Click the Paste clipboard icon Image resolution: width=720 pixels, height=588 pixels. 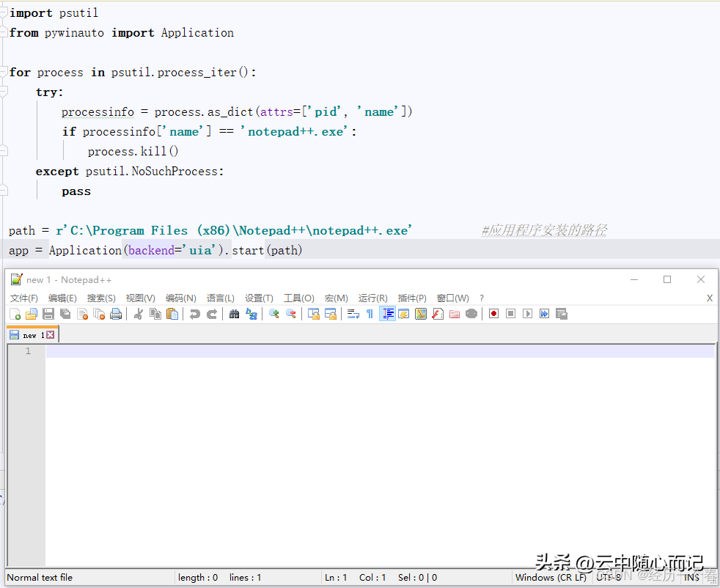pos(172,314)
